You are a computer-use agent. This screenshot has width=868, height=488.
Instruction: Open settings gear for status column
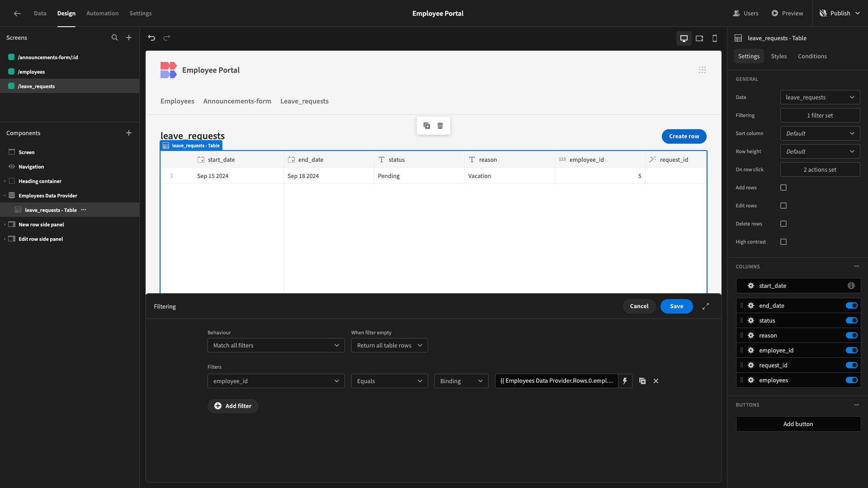pyautogui.click(x=751, y=320)
